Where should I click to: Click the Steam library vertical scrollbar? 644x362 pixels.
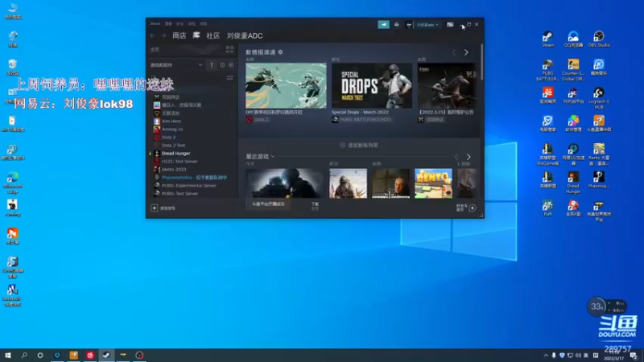pos(481,62)
